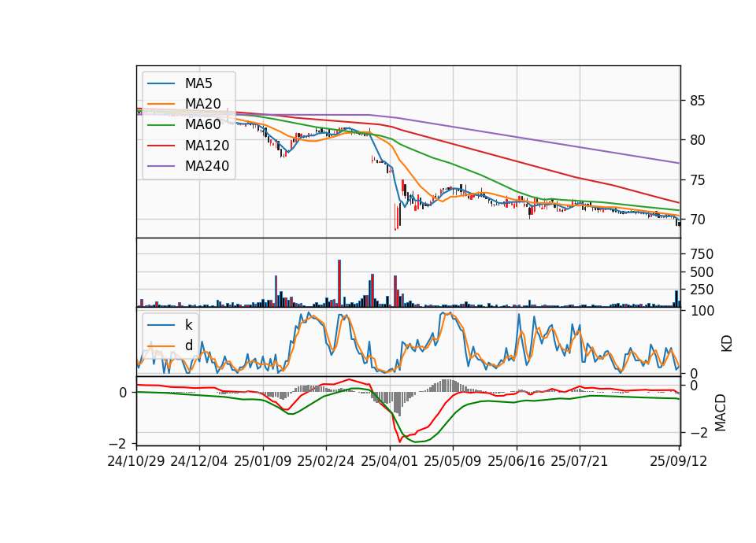Click the lowest candlestick after 25/04/01
Viewport: 756px width, 543px height.
click(x=395, y=217)
